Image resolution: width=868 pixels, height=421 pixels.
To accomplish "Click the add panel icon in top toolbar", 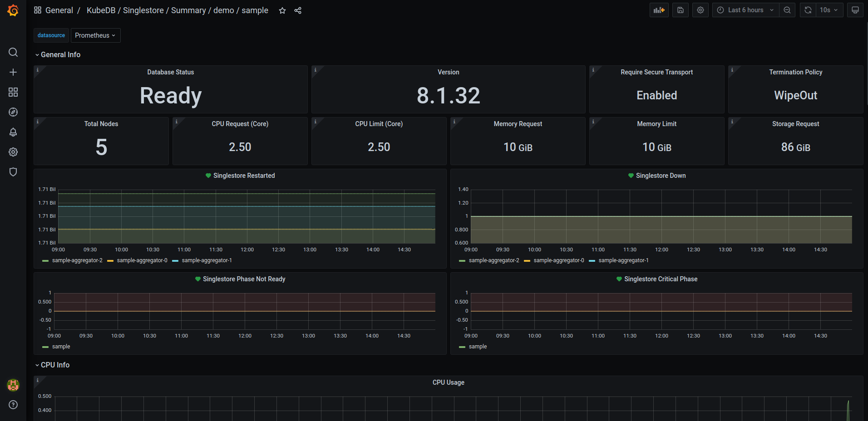I will coord(659,10).
